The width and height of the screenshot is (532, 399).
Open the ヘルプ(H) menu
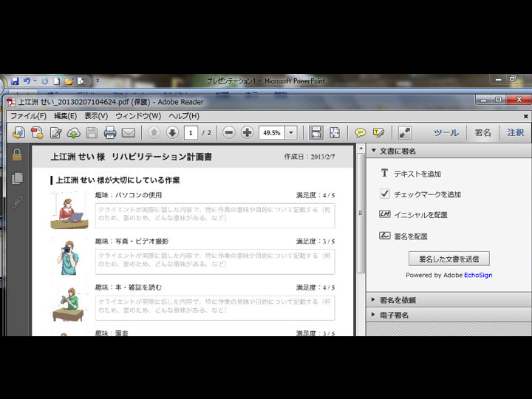[x=183, y=116]
